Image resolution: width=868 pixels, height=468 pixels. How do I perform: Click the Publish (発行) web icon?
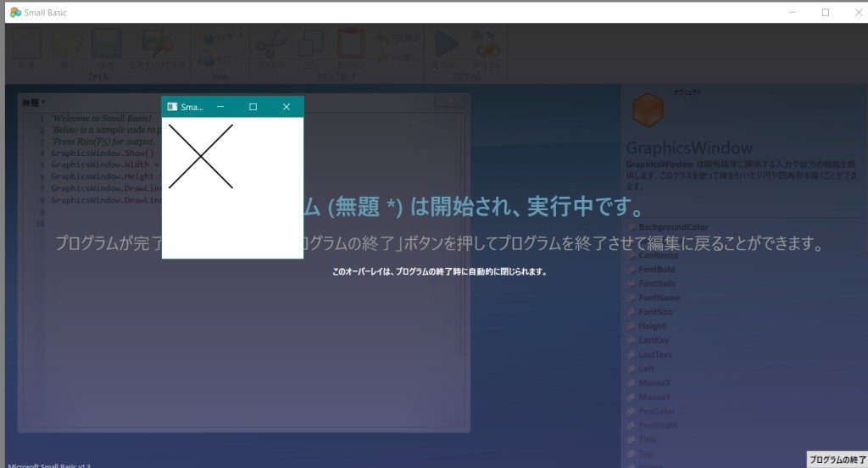click(x=206, y=58)
